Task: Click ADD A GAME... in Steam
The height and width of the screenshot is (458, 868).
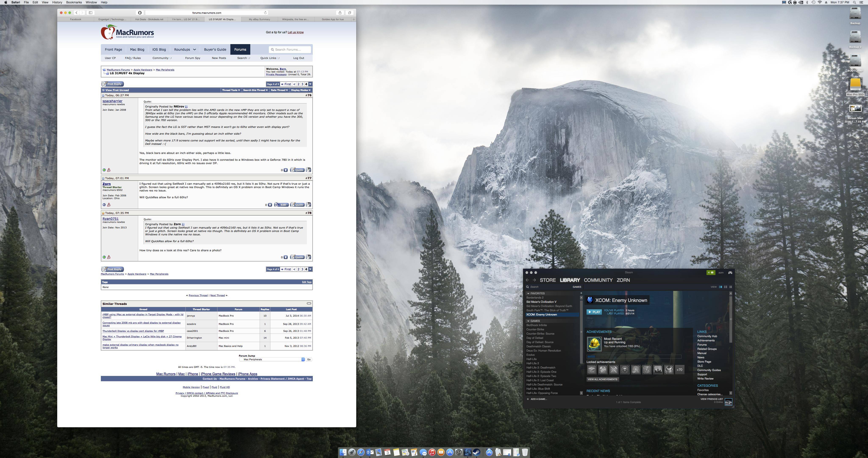Action: pyautogui.click(x=537, y=399)
